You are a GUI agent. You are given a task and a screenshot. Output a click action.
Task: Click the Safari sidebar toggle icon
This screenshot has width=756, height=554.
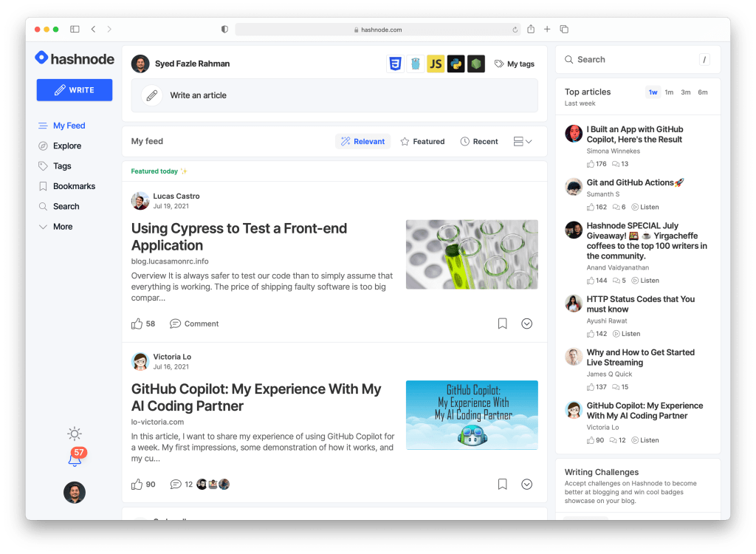[x=75, y=29]
